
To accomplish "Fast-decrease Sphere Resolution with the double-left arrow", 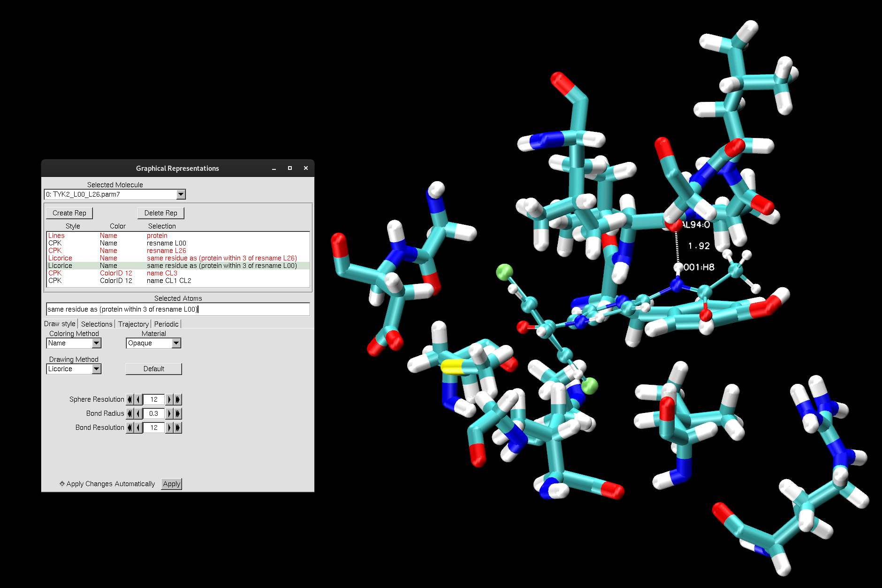I will click(x=130, y=399).
